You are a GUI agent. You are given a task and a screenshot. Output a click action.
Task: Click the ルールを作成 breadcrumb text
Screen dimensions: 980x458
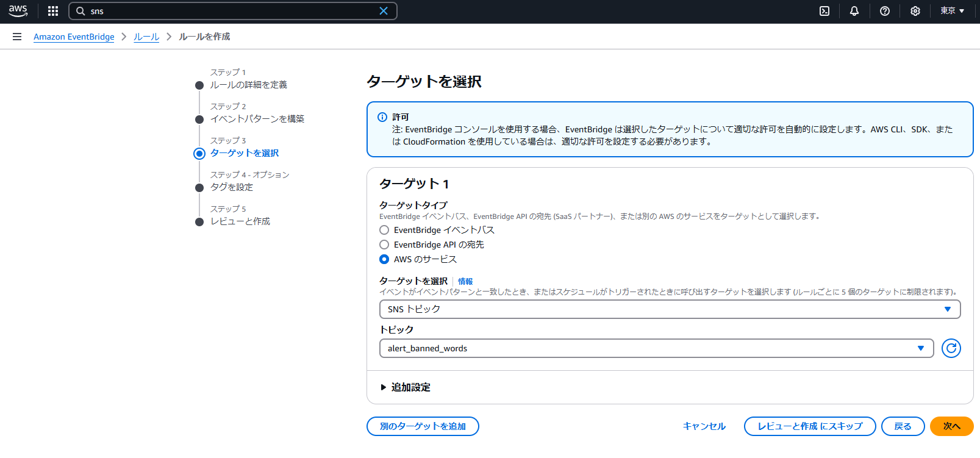[x=204, y=37]
